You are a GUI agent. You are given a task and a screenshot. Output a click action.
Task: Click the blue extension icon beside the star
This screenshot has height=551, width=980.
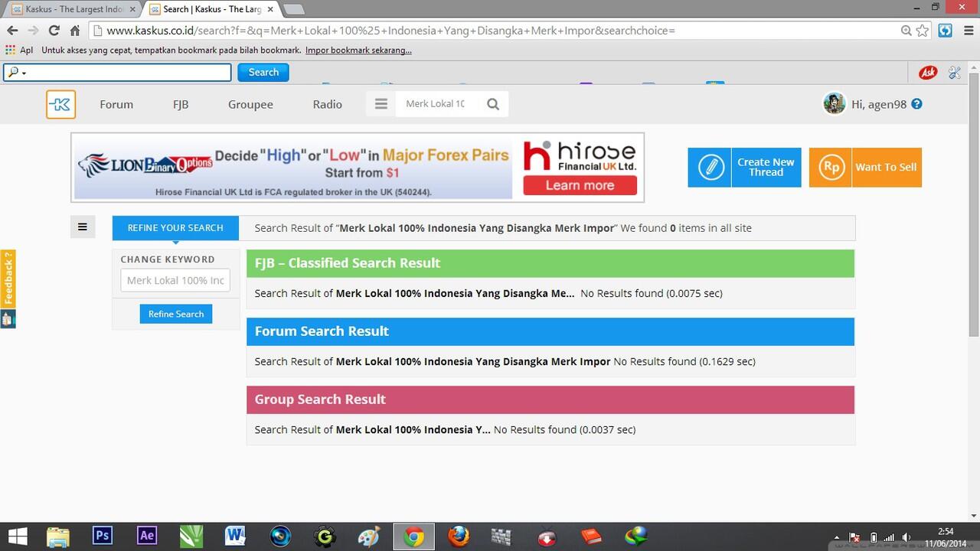(x=946, y=31)
